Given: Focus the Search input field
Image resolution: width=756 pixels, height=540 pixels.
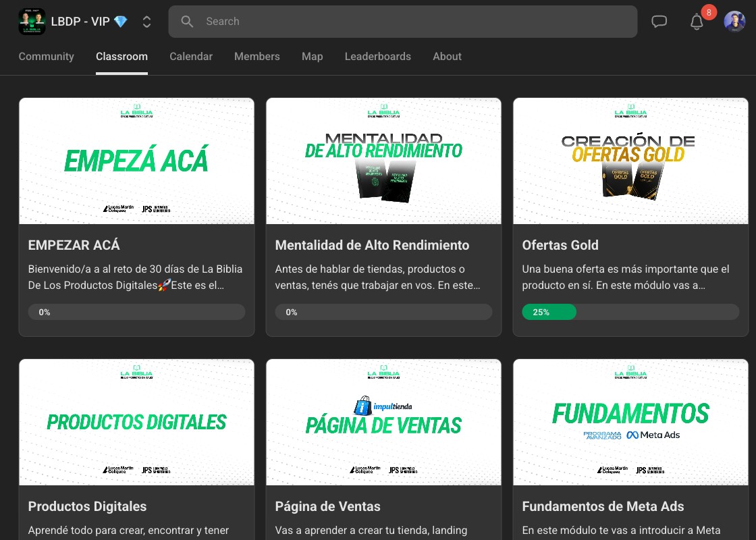Looking at the screenshot, I should click(402, 21).
